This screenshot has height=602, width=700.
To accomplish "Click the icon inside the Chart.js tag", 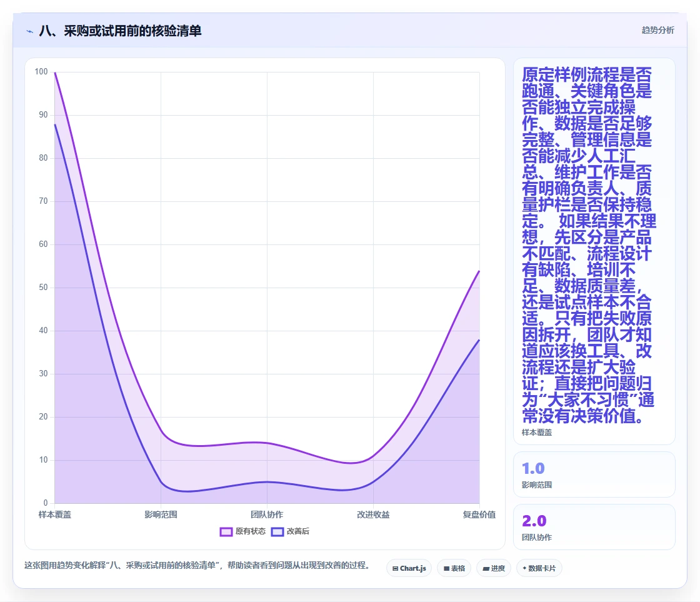I will (395, 568).
